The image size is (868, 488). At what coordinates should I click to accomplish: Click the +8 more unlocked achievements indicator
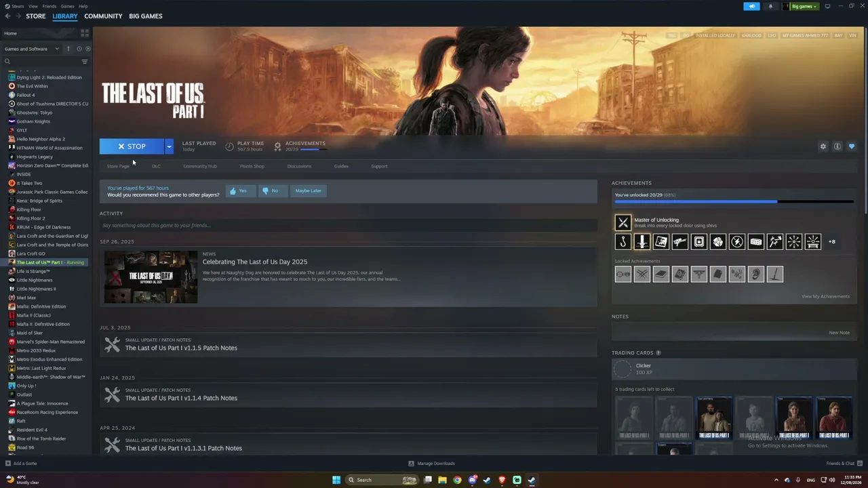point(832,242)
